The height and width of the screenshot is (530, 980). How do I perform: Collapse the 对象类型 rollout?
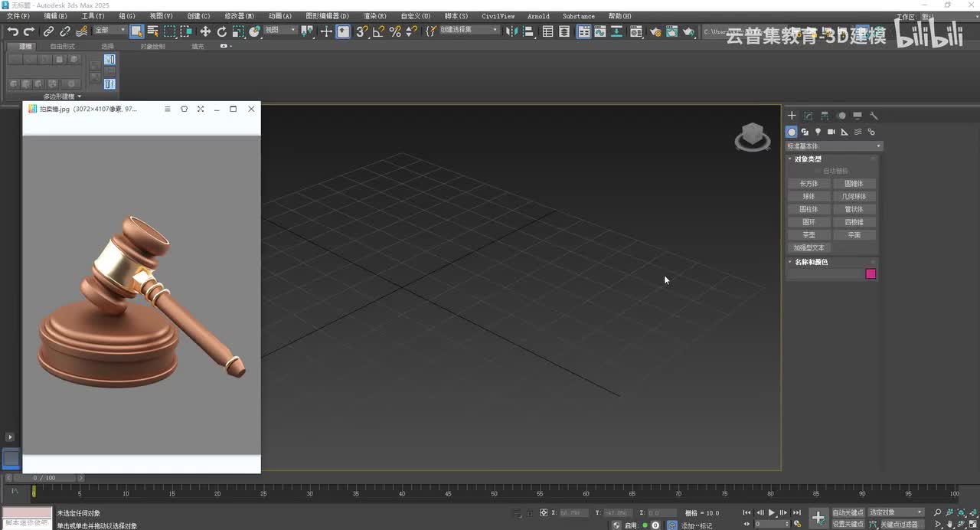click(808, 159)
